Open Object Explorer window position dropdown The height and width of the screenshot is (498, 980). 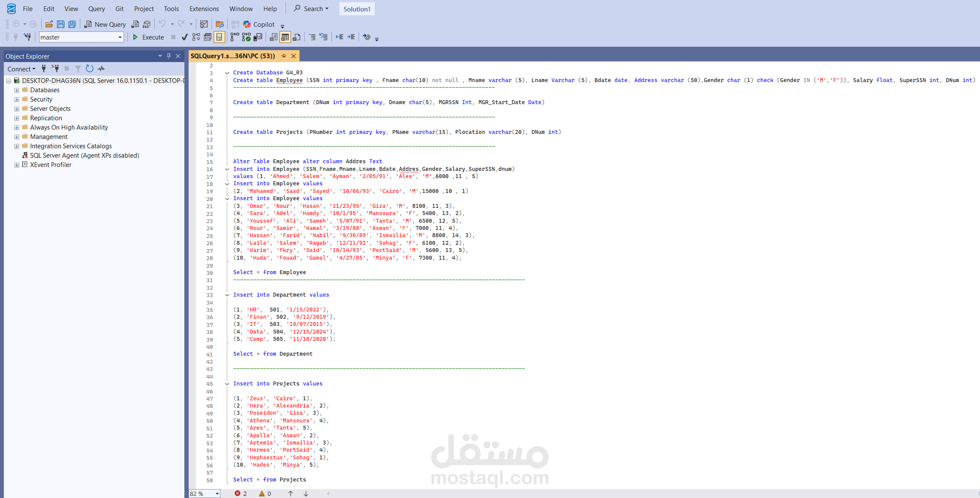[160, 56]
